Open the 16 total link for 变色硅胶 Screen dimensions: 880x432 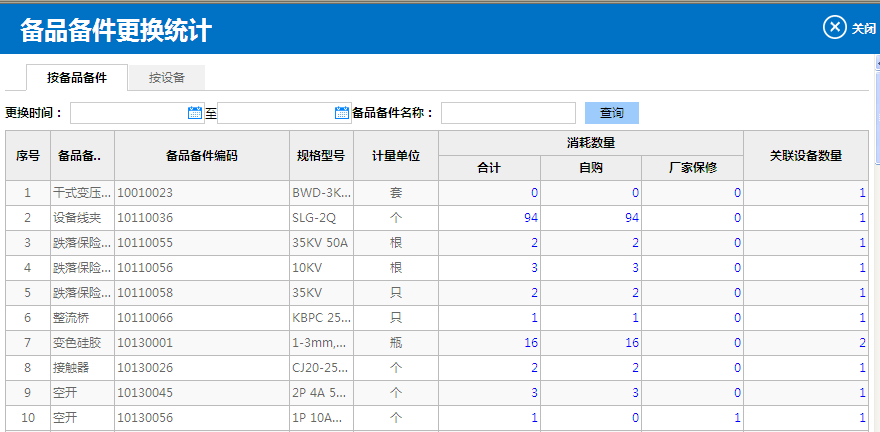click(530, 342)
